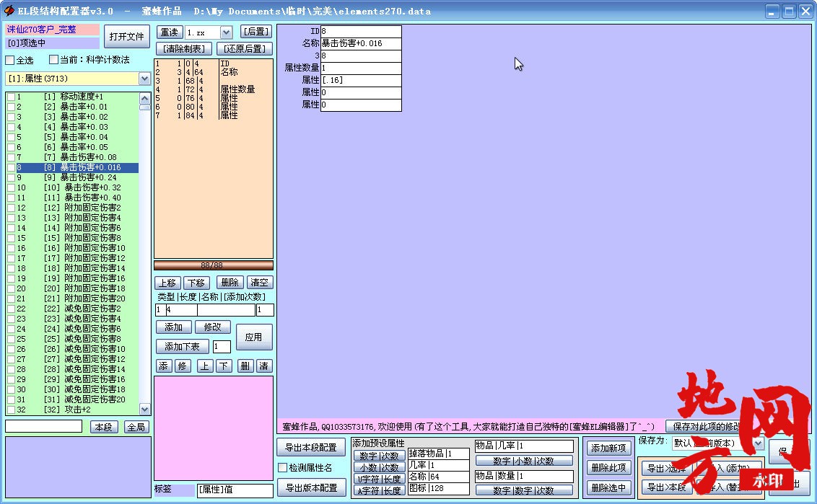The width and height of the screenshot is (817, 504).
Task: Click the 属性 field showing [.16]
Action: coord(361,80)
